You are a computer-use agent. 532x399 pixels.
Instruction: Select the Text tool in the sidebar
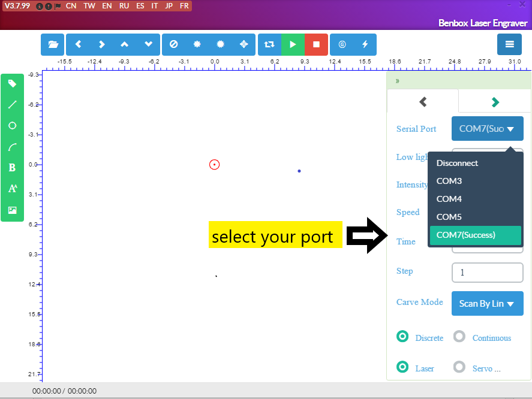(x=12, y=188)
